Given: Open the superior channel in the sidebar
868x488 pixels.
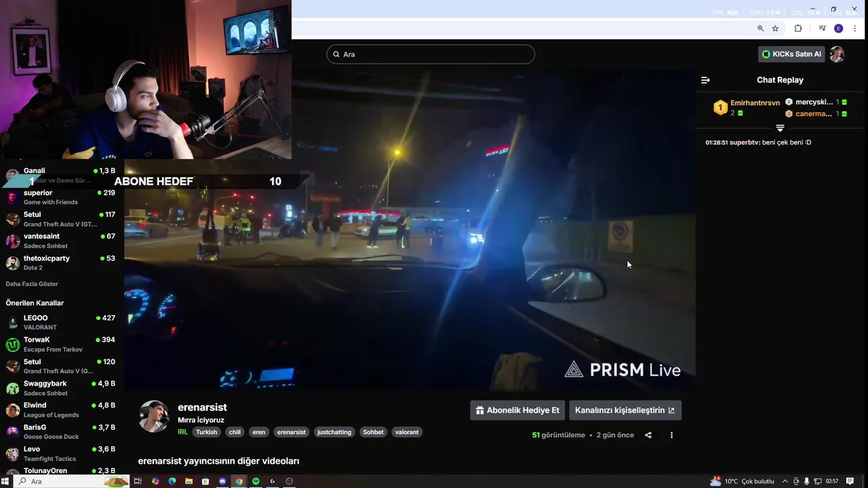Looking at the screenshot, I should tap(61, 197).
